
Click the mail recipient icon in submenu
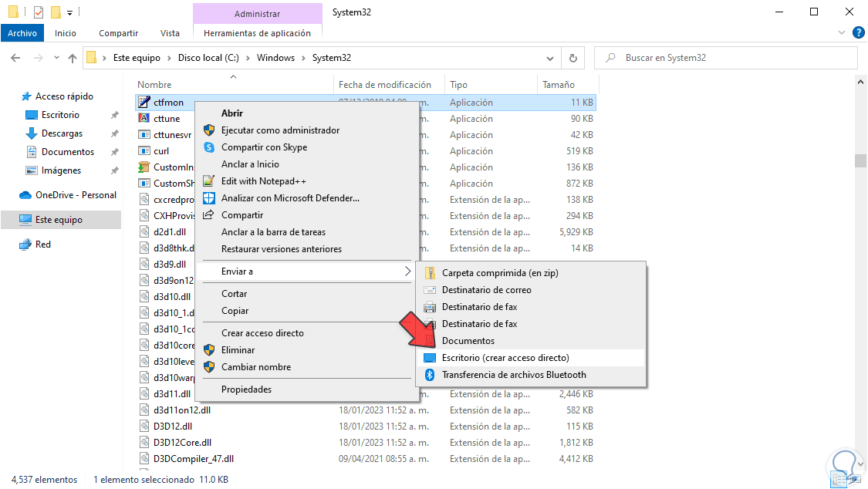pyautogui.click(x=430, y=290)
